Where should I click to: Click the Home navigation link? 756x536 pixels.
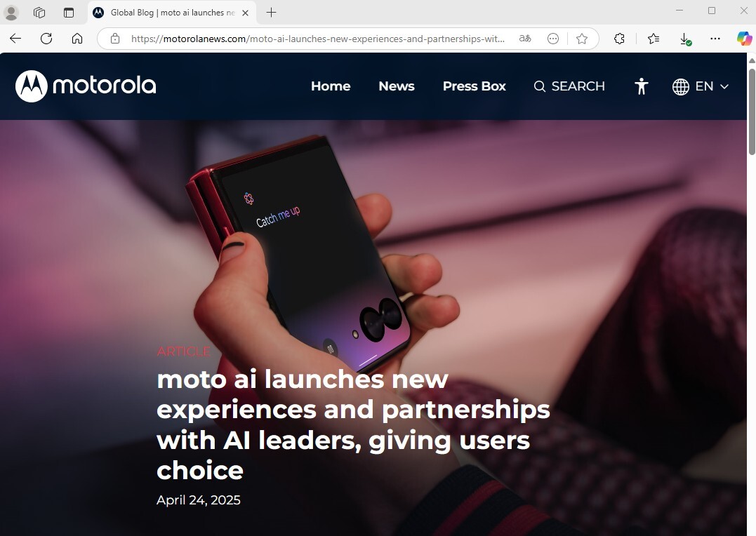331,86
